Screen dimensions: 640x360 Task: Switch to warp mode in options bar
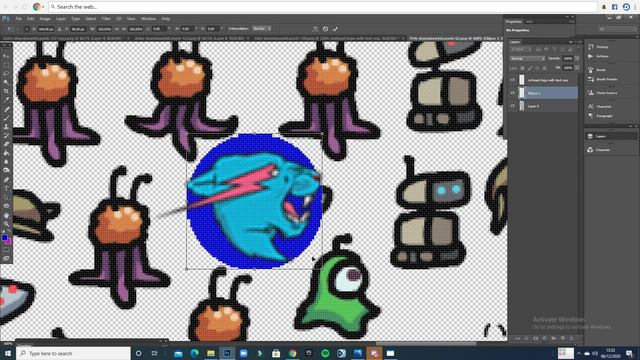(x=315, y=29)
